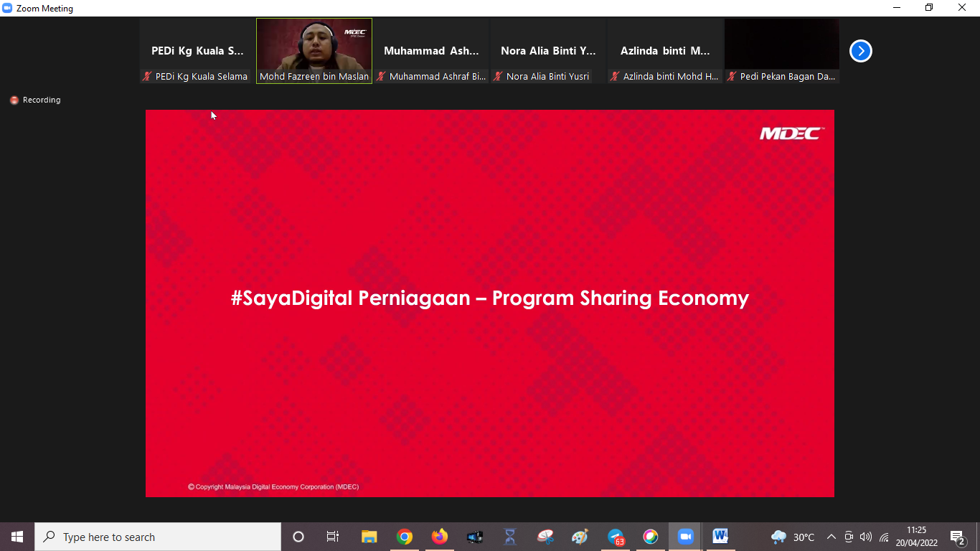Select Pedi Pekan Bagan Da participant tile
This screenshot has width=980, height=551.
782,51
